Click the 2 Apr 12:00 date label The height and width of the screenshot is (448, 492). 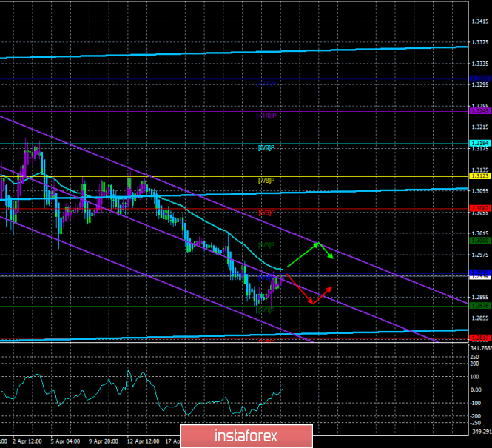pyautogui.click(x=27, y=441)
